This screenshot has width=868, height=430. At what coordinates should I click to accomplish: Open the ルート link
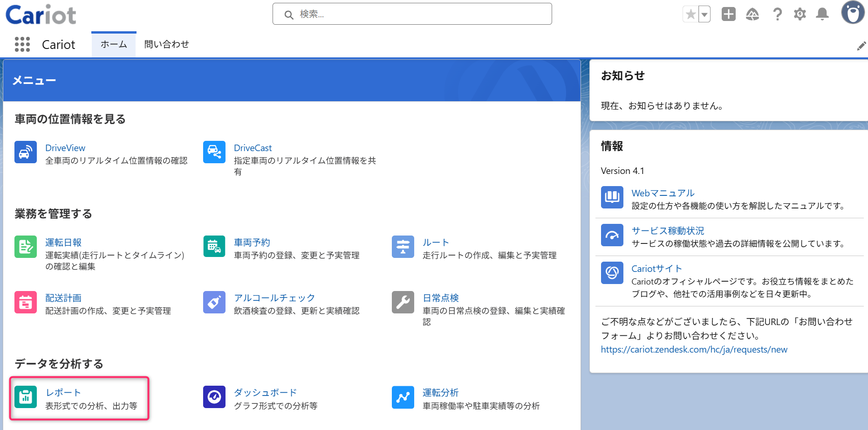(x=436, y=243)
